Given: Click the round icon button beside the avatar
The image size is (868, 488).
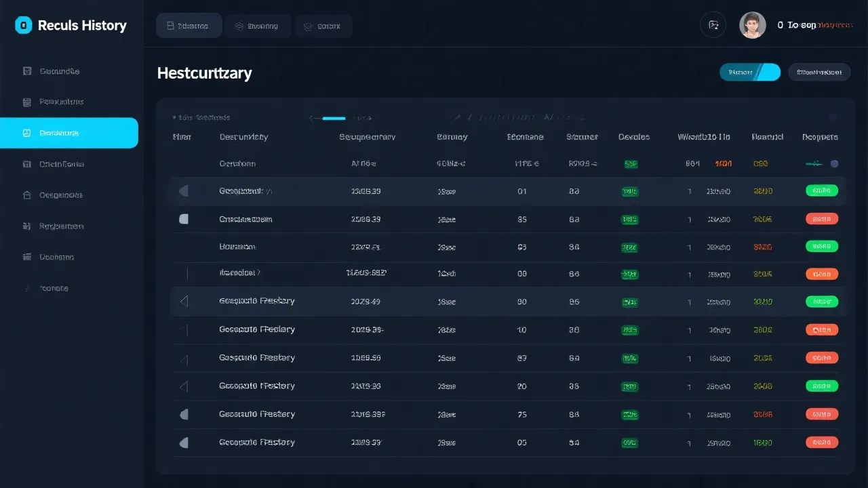Looking at the screenshot, I should pyautogui.click(x=713, y=25).
